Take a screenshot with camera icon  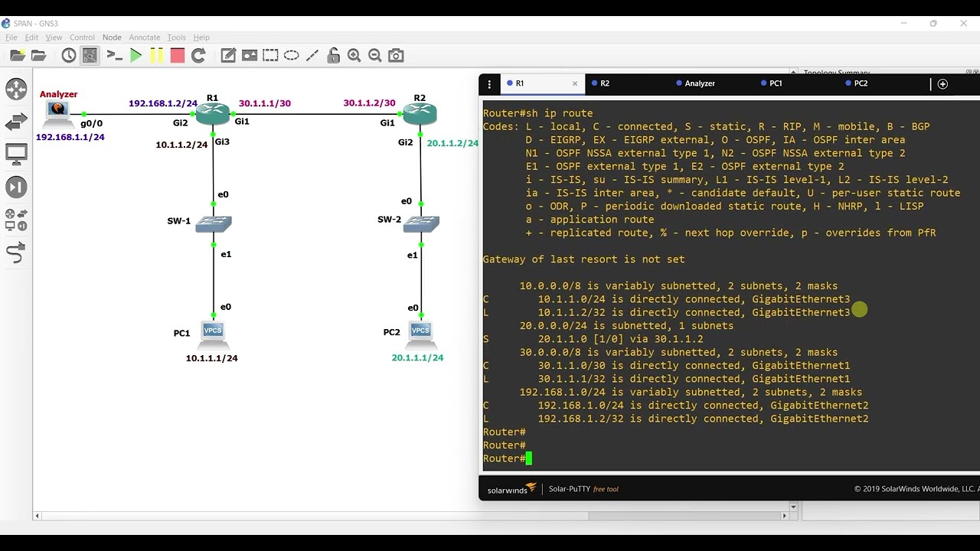[x=396, y=55]
